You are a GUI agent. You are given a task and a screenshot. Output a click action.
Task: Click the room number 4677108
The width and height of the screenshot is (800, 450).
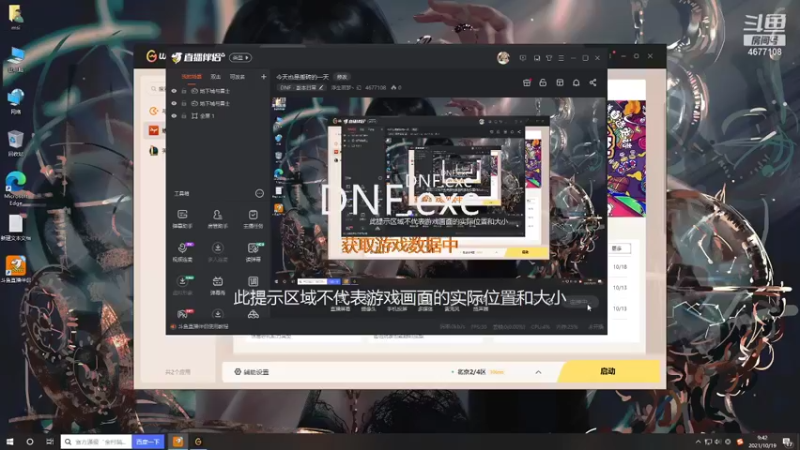[376, 88]
